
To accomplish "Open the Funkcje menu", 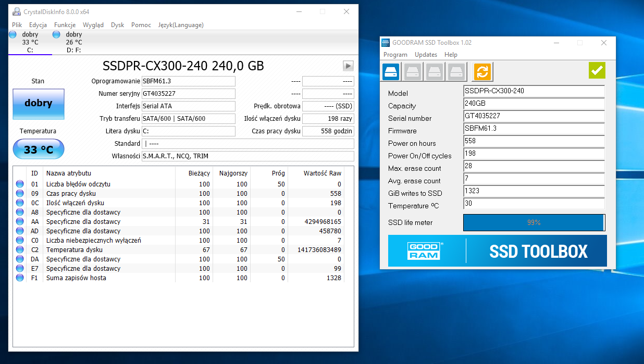I will (65, 25).
